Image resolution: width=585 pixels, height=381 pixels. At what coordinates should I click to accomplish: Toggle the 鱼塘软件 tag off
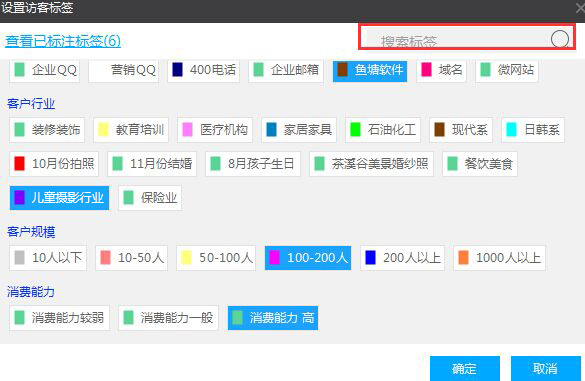pos(370,70)
